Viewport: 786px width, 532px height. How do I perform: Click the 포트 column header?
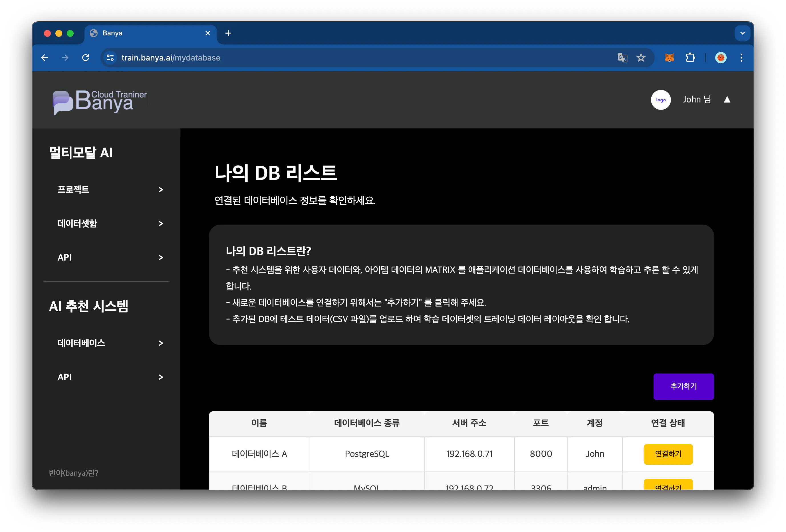(541, 423)
